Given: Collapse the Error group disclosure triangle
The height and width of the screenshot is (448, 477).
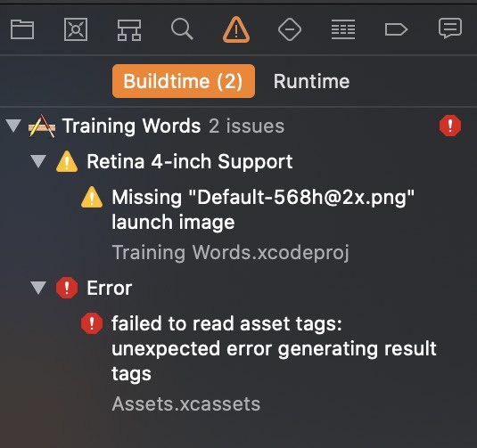Looking at the screenshot, I should [38, 288].
